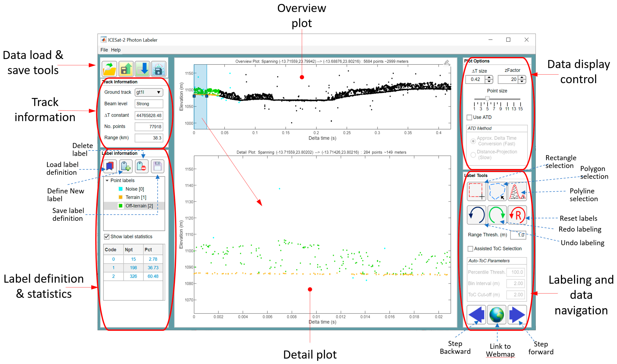617x364 pixels.
Task: Click the 36.73 percentage cell
Action: pyautogui.click(x=153, y=268)
